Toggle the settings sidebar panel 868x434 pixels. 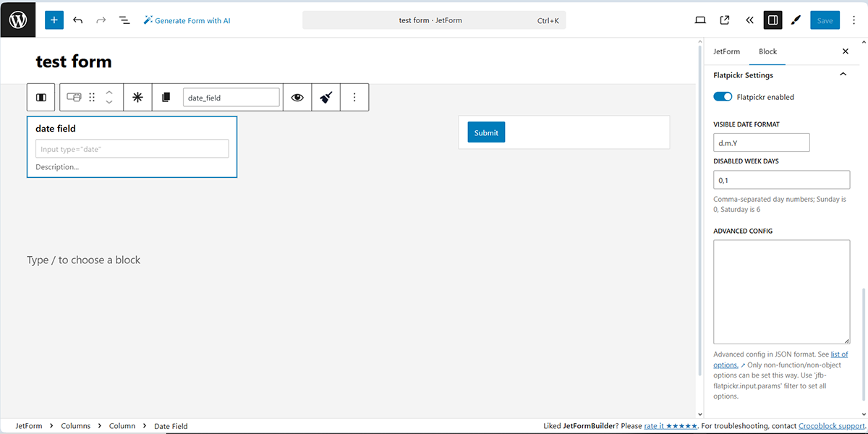click(773, 20)
